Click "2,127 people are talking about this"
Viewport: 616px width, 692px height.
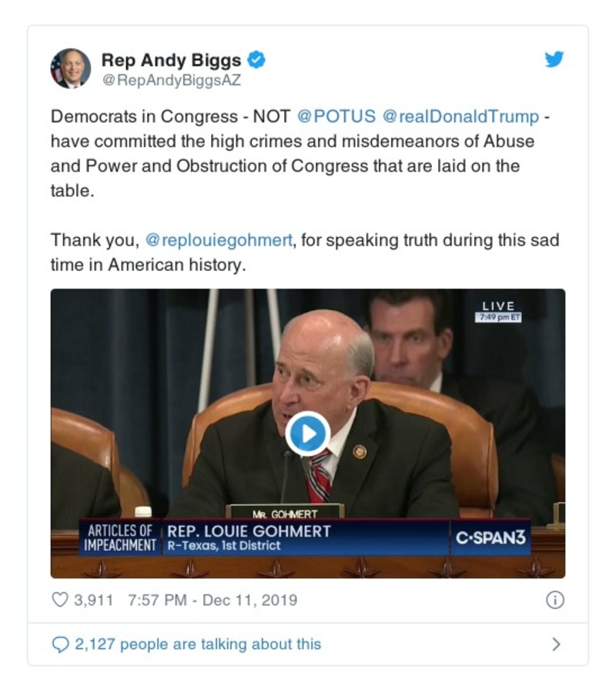(198, 644)
